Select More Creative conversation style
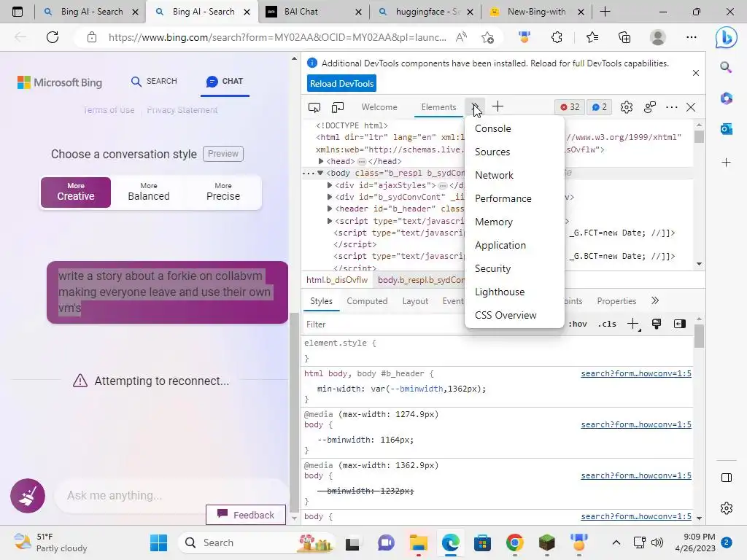 click(76, 192)
